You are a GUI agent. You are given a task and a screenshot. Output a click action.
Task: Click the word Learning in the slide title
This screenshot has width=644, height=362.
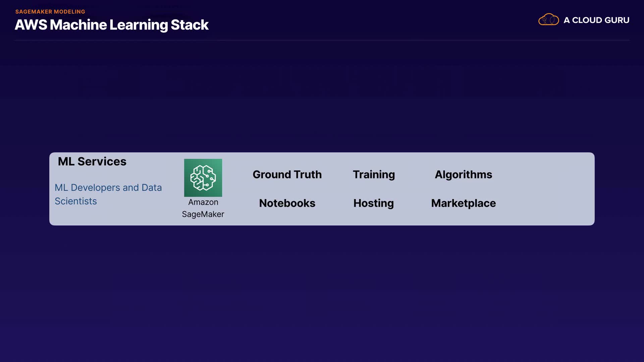(139, 25)
